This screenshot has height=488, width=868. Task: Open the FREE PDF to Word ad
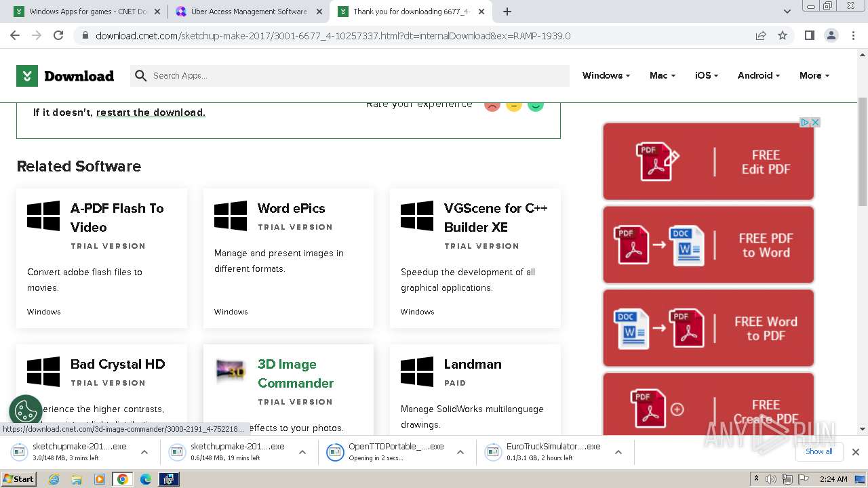coord(708,245)
